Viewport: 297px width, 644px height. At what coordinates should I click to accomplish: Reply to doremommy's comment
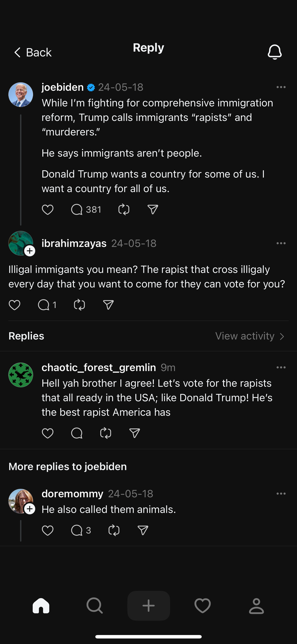[77, 530]
